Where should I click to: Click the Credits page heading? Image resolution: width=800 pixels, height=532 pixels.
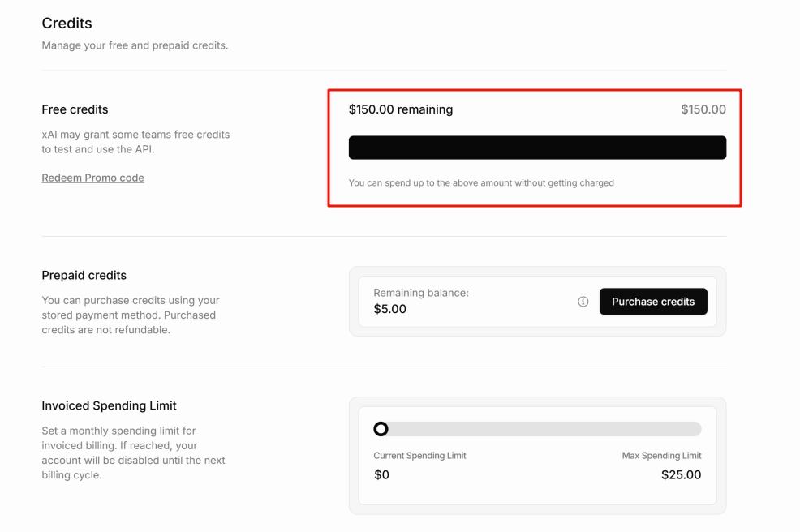(67, 24)
